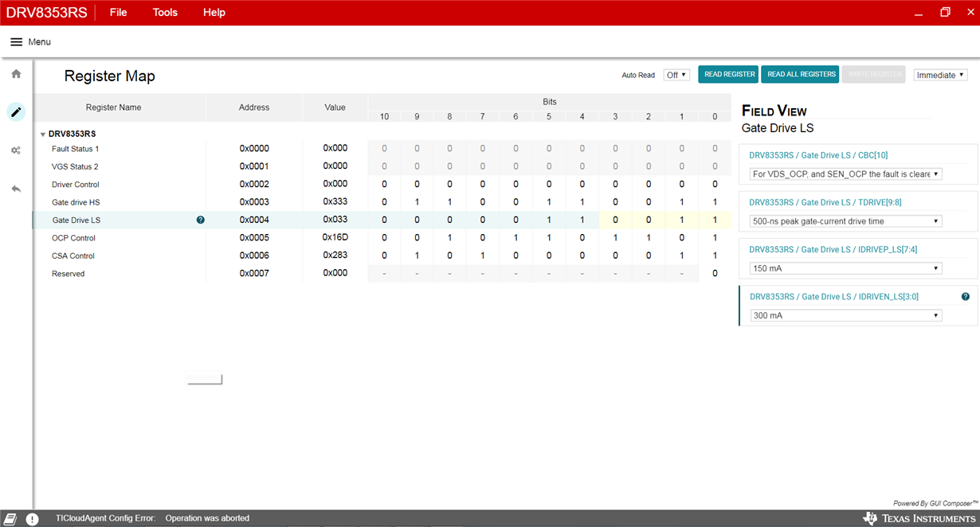Click the 0x283 value of CSA Control
980x527 pixels.
click(335, 255)
